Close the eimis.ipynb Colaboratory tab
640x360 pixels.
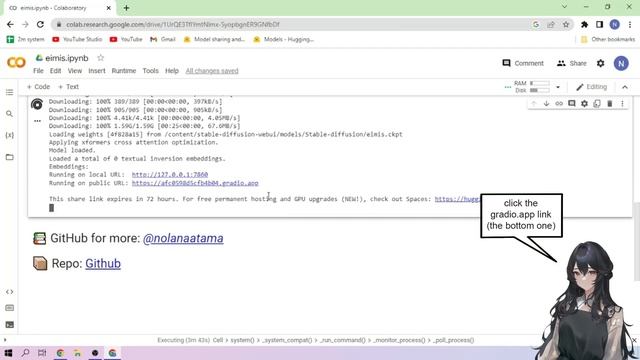point(109,8)
